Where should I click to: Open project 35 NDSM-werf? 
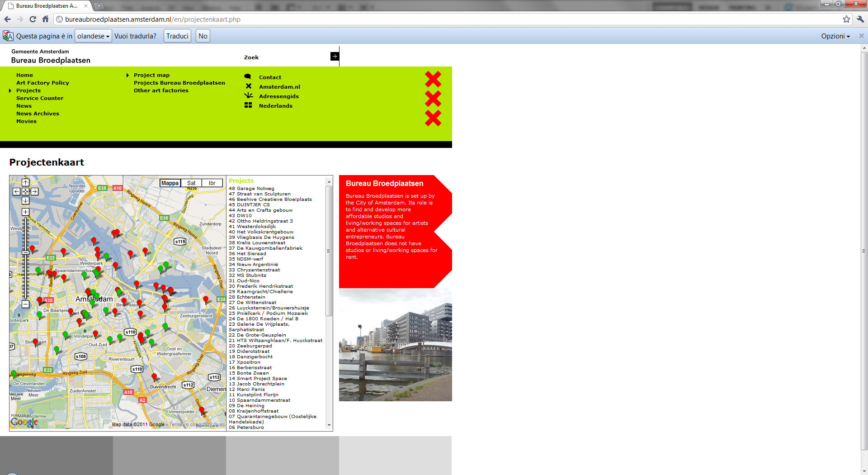(x=246, y=259)
